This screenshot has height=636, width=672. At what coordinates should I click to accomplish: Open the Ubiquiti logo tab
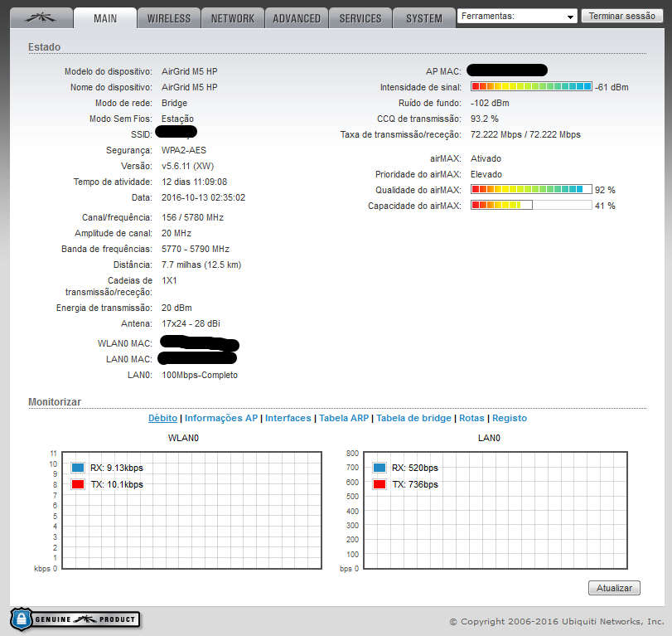[41, 18]
